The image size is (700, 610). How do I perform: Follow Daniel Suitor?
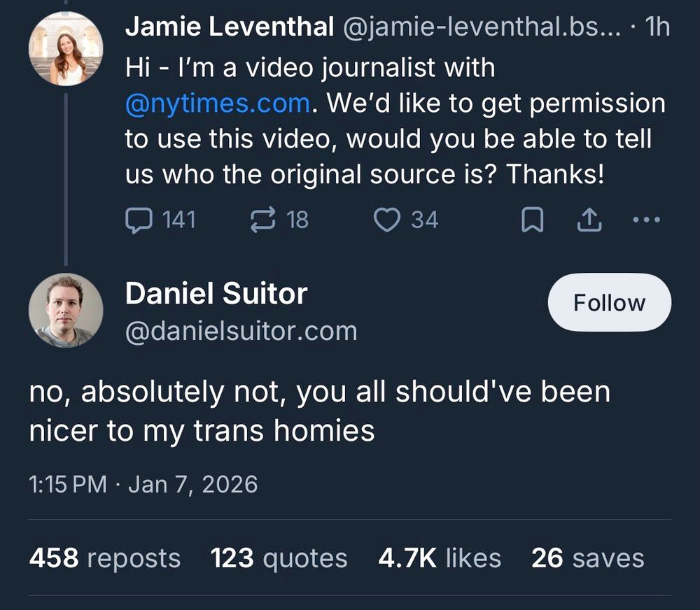[609, 302]
